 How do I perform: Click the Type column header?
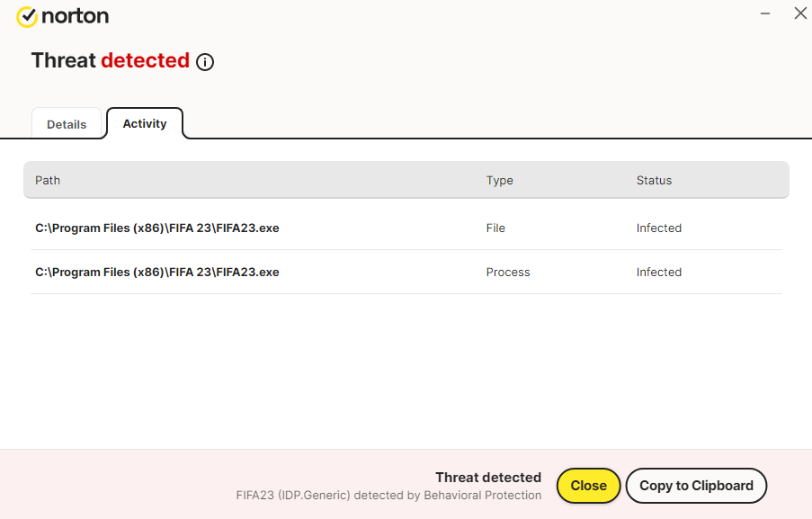(499, 180)
